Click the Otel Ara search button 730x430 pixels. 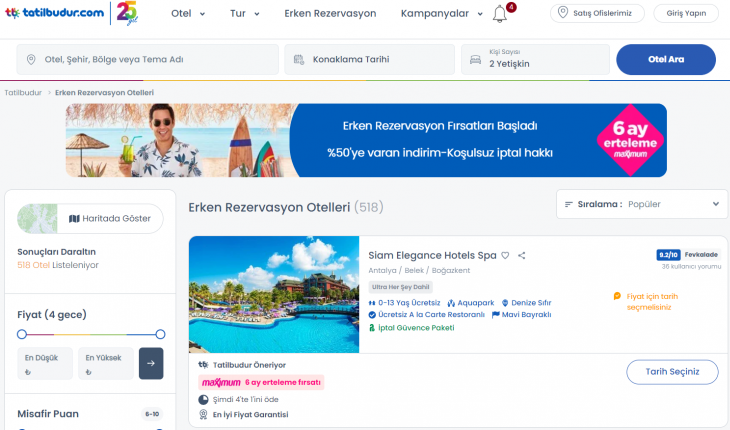pyautogui.click(x=666, y=60)
